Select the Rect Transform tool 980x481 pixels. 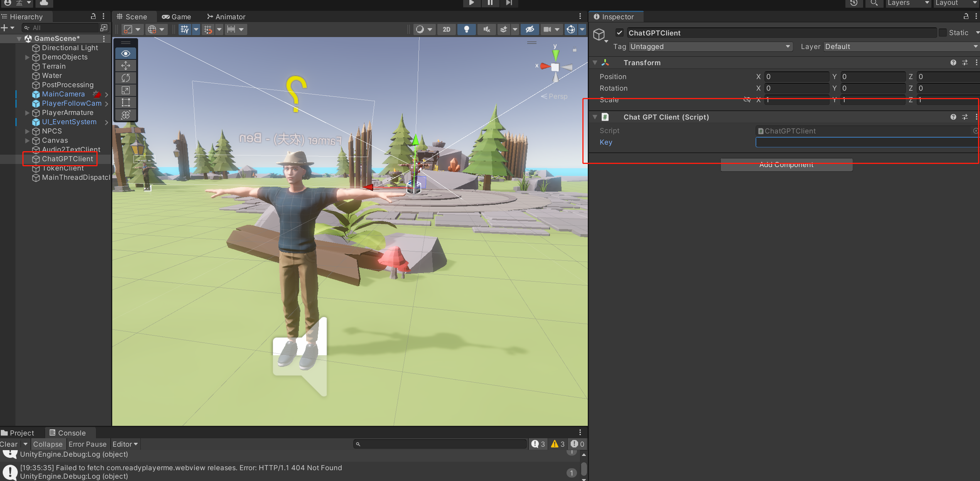click(125, 103)
